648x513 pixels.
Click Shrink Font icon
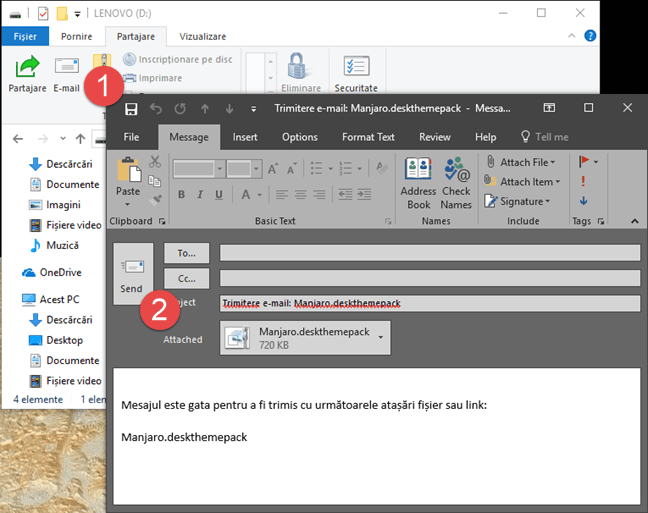pos(292,169)
